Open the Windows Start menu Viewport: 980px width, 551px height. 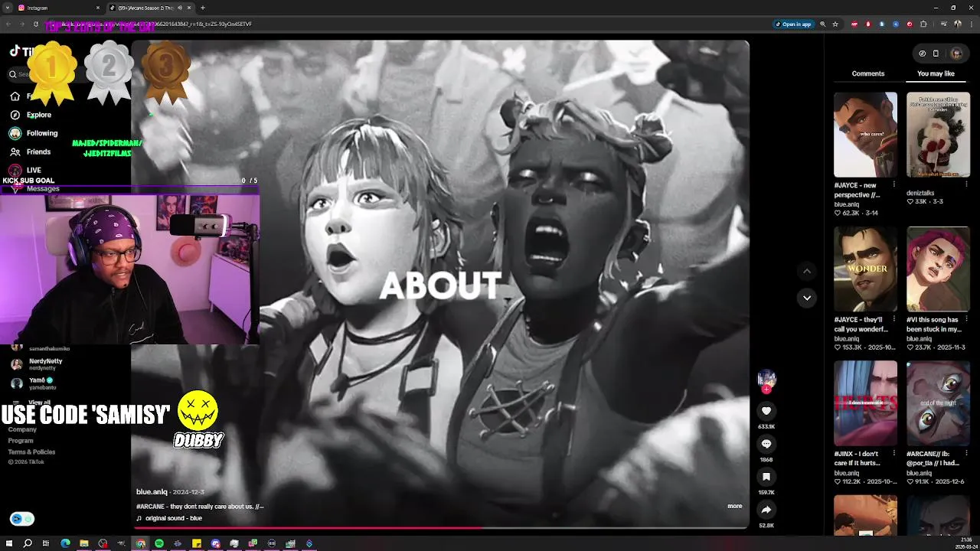coord(8,543)
